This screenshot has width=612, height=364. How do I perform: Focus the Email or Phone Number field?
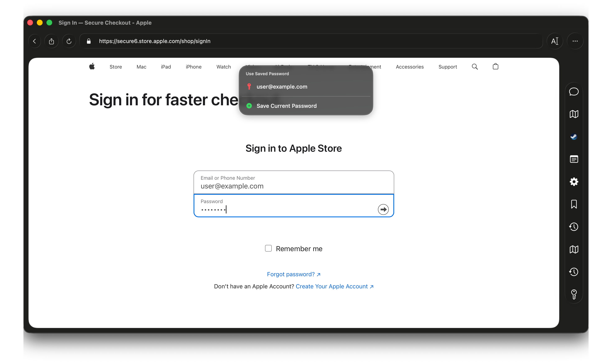coord(294,182)
